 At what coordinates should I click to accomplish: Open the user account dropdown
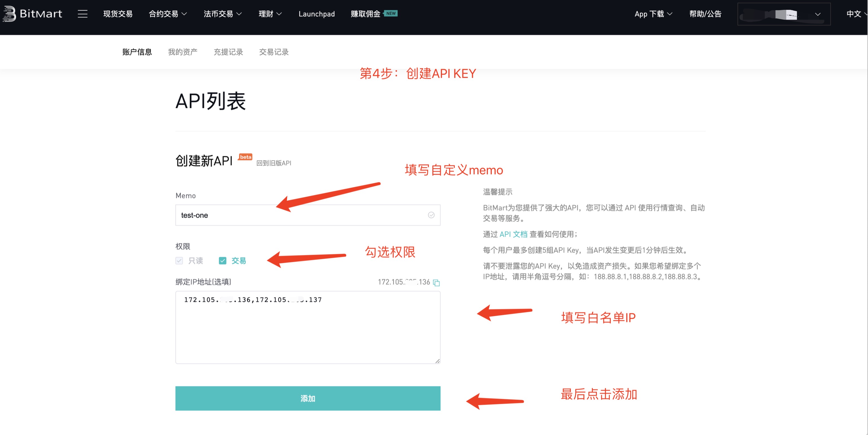tap(784, 14)
